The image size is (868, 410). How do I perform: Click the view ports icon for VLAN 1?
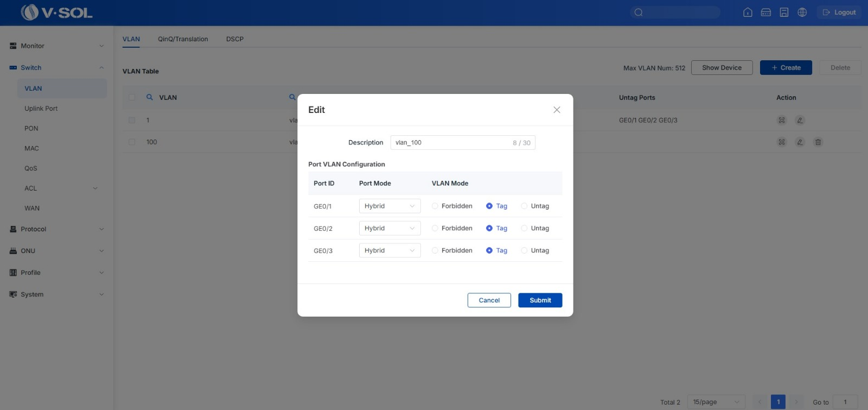pos(782,120)
